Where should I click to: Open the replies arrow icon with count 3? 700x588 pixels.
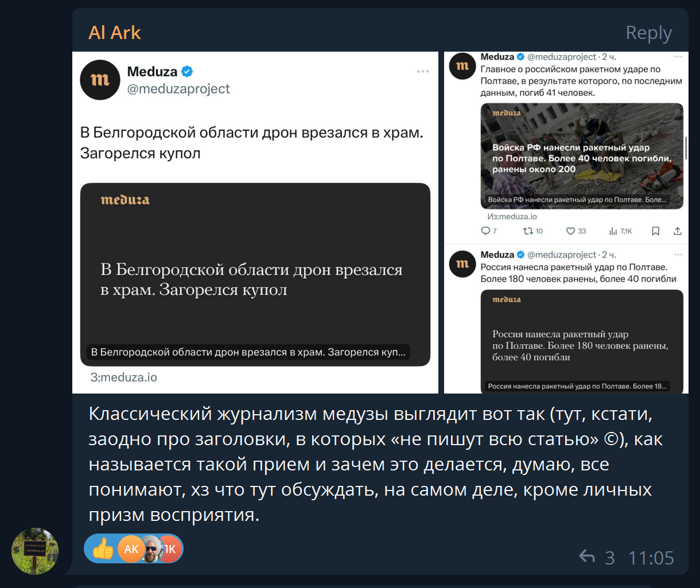tap(587, 556)
